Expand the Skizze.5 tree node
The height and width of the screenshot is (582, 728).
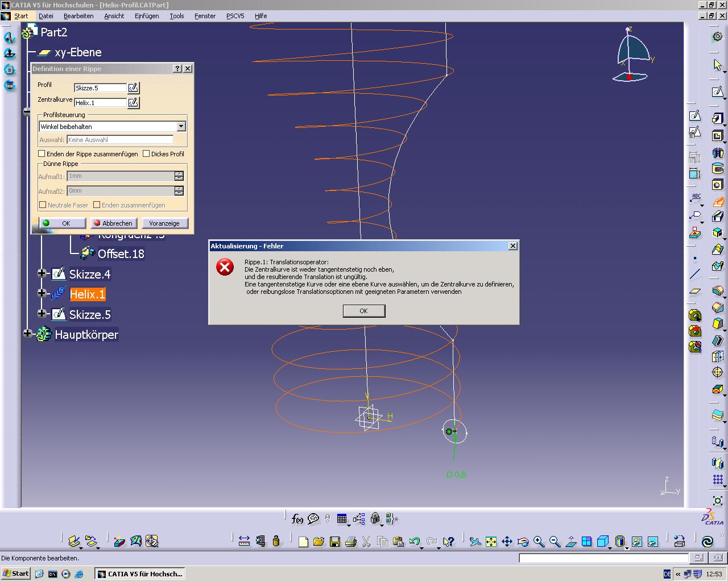tap(42, 313)
